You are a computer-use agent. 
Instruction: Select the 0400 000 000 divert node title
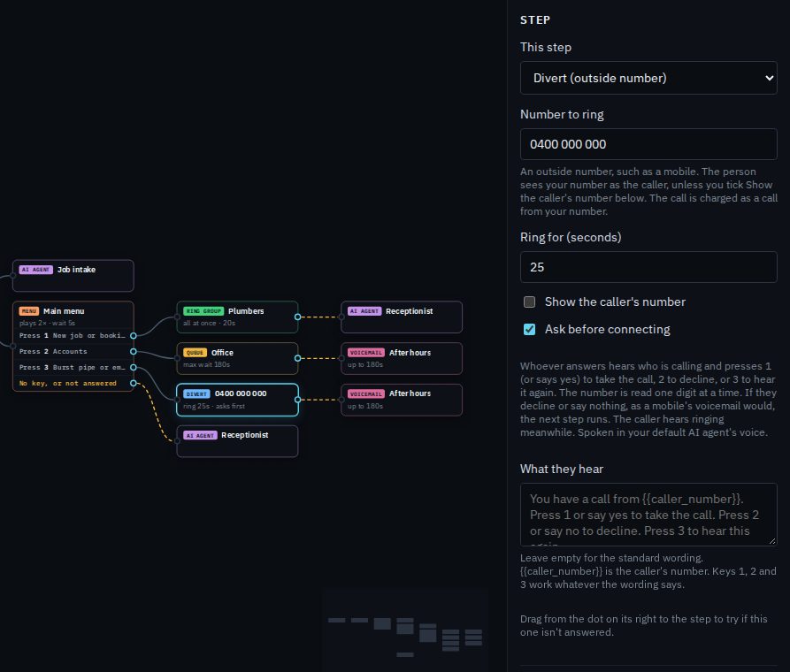pyautogui.click(x=241, y=393)
